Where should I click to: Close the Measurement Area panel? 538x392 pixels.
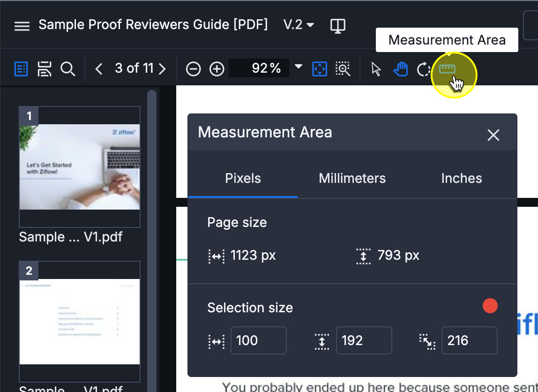(x=493, y=135)
